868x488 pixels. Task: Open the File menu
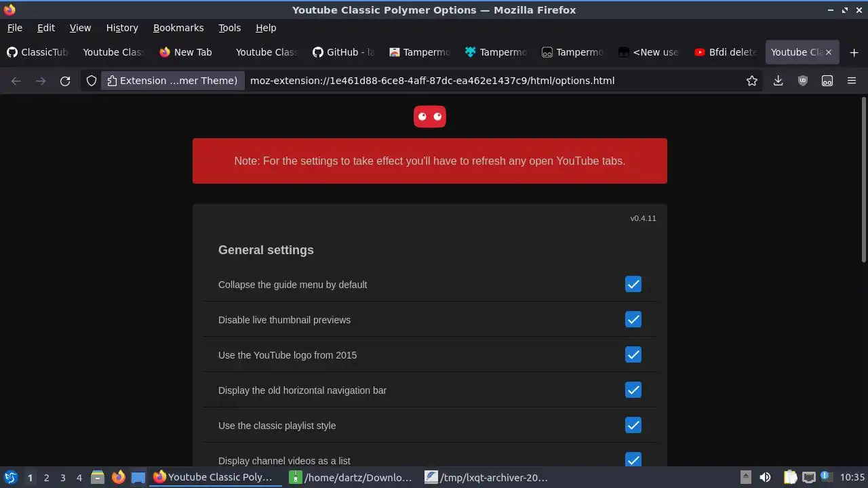[x=14, y=28]
